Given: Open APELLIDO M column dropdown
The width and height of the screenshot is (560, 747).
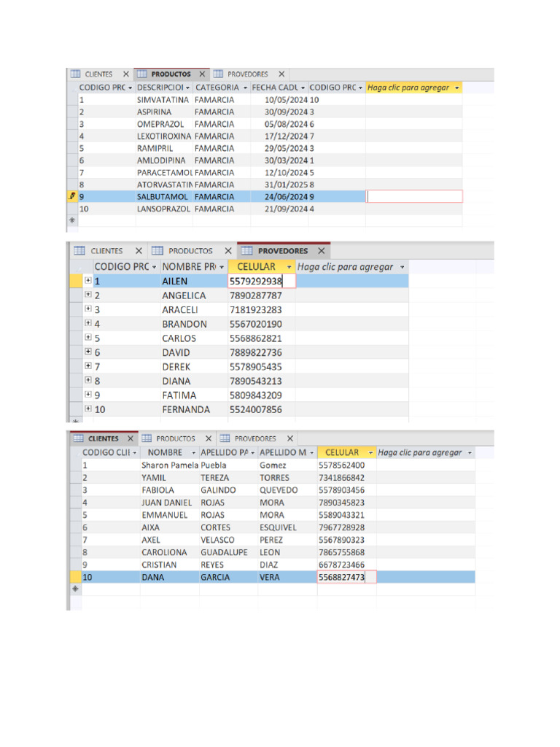Looking at the screenshot, I should (312, 453).
